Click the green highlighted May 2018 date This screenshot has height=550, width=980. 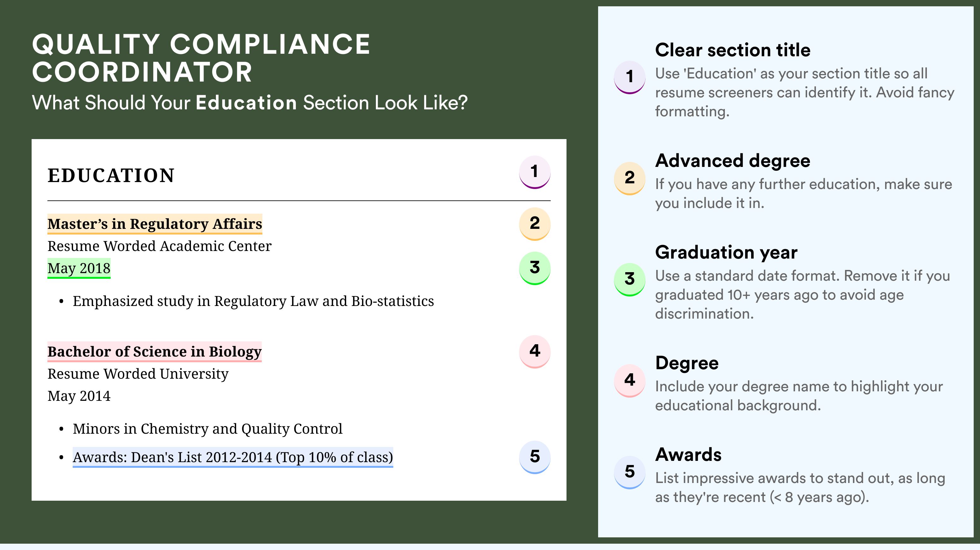click(79, 269)
